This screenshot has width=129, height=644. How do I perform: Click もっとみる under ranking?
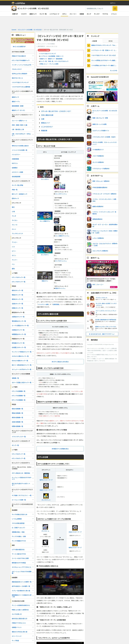coord(114,71)
